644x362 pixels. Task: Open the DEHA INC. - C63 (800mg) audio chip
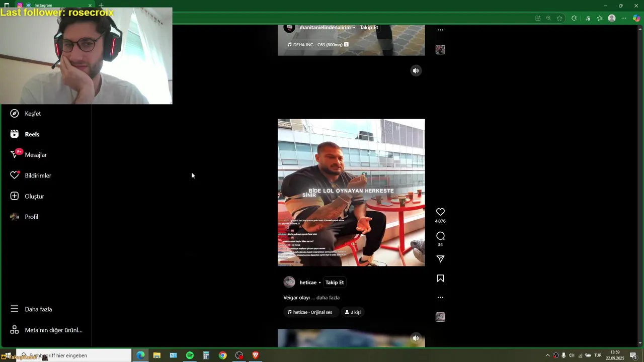point(318,45)
